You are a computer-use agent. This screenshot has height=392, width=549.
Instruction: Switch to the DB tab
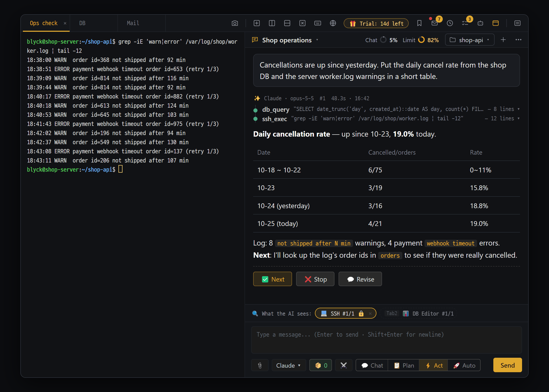click(x=94, y=23)
